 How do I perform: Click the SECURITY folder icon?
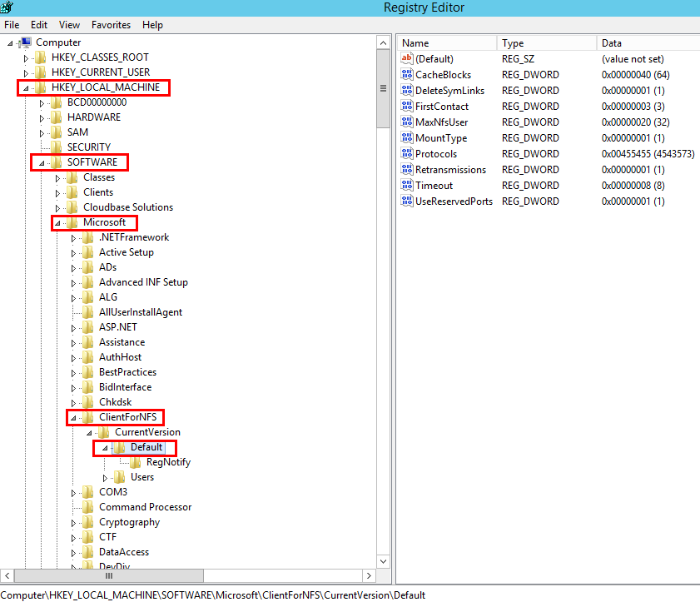pos(57,147)
